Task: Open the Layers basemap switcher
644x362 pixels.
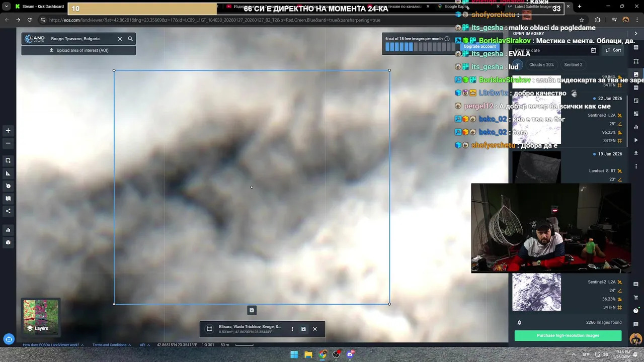Action: (41, 317)
